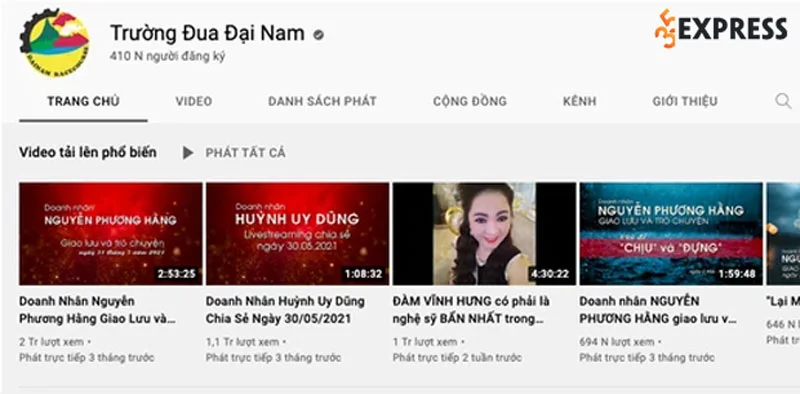
Task: Click the play triangle icon next to Phát tất cả
Action: coord(188,153)
